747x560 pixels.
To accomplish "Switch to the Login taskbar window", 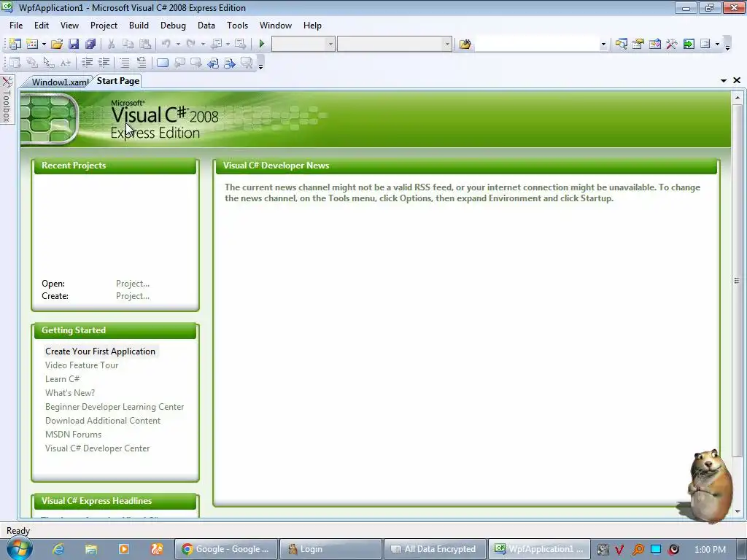I will [330, 549].
